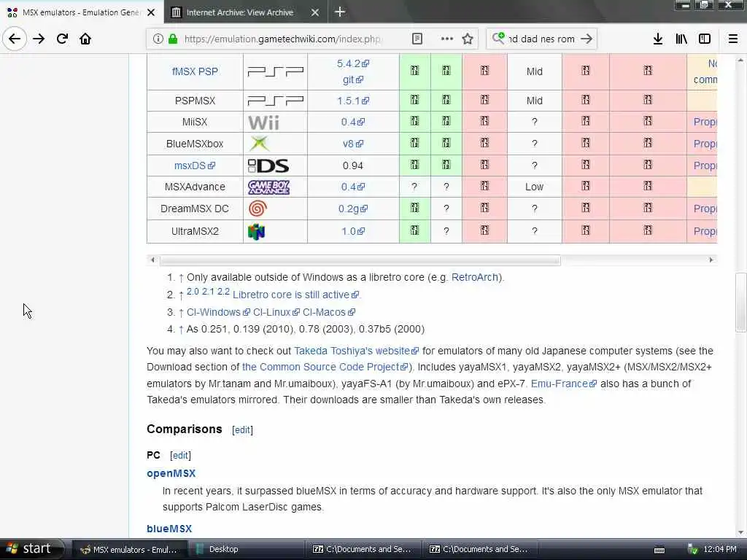The height and width of the screenshot is (560, 747).
Task: Open PSPMSX version 1.5.1 link
Action: click(353, 101)
